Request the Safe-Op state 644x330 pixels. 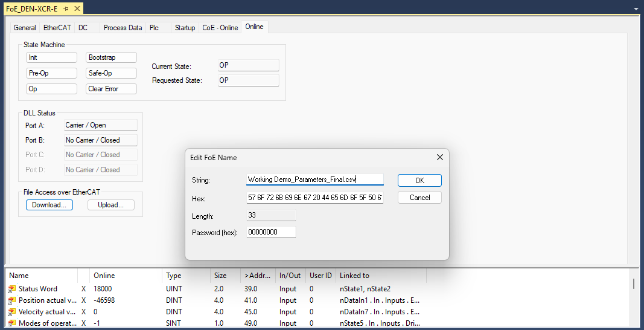[x=111, y=73]
